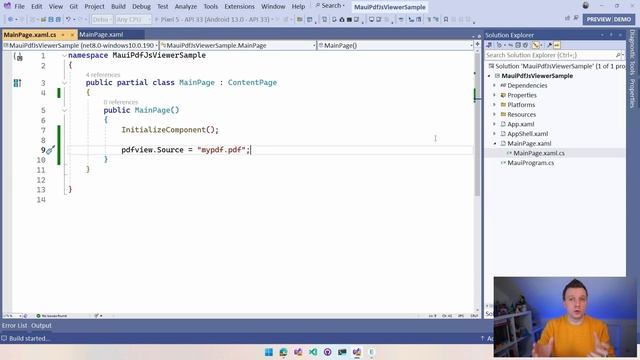Image resolution: width=640 pixels, height=360 pixels.
Task: Open the Analyze menu
Action: tap(186, 7)
